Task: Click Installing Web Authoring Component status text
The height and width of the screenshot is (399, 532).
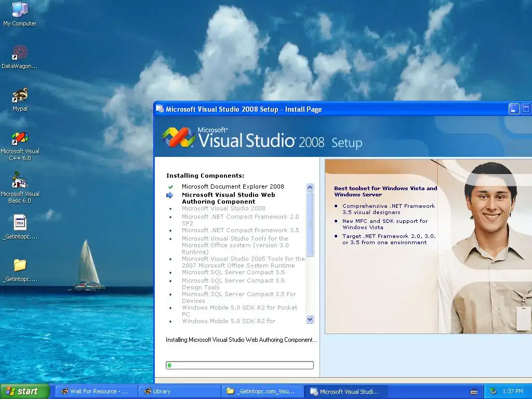Action: (241, 340)
